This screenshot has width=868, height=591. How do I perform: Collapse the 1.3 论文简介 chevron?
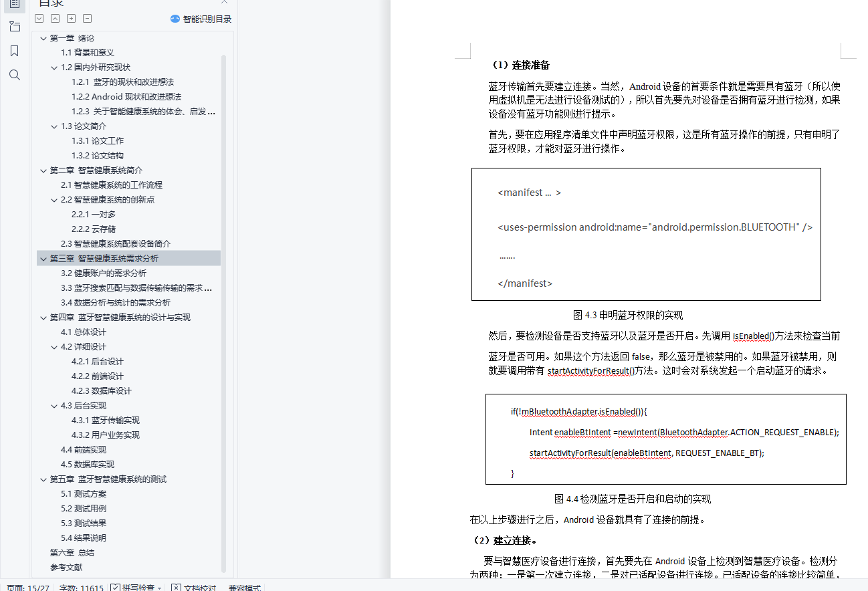click(54, 126)
